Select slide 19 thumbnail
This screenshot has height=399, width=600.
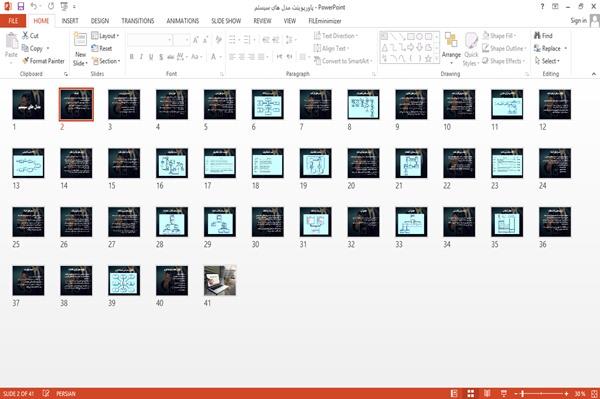316,163
